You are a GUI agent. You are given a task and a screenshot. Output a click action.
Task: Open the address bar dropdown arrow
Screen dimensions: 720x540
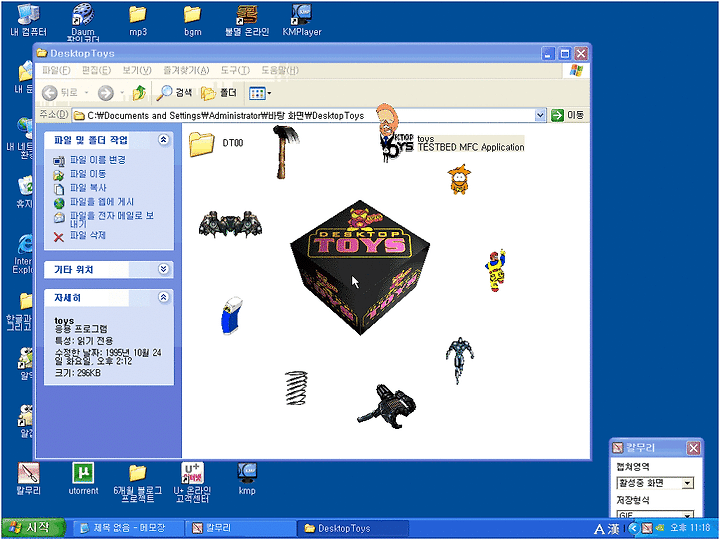540,115
